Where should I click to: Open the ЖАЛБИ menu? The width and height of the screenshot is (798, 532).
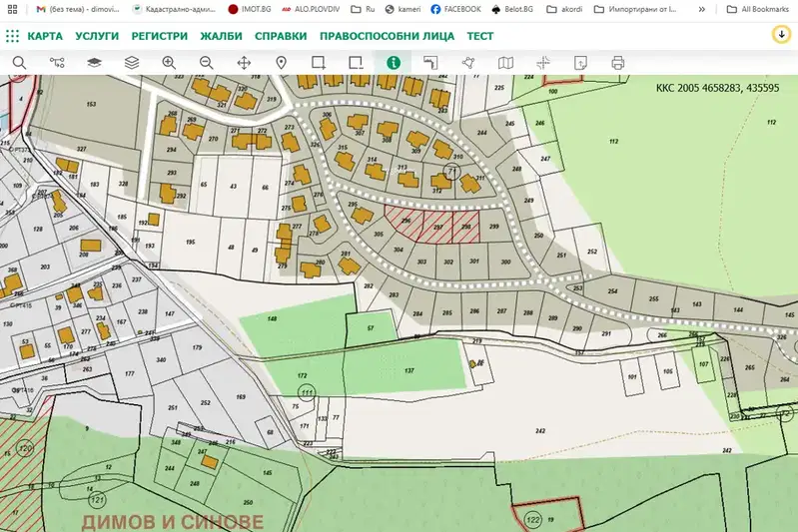pos(221,36)
